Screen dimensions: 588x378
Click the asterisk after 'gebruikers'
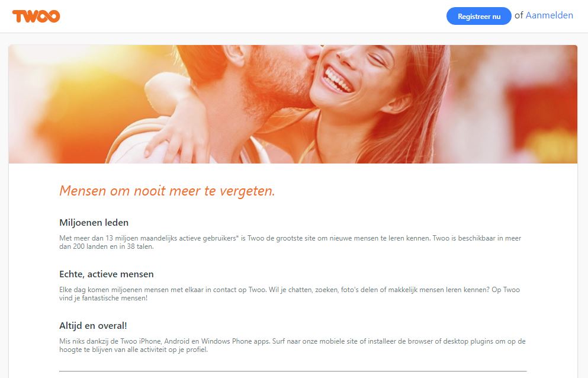point(237,237)
